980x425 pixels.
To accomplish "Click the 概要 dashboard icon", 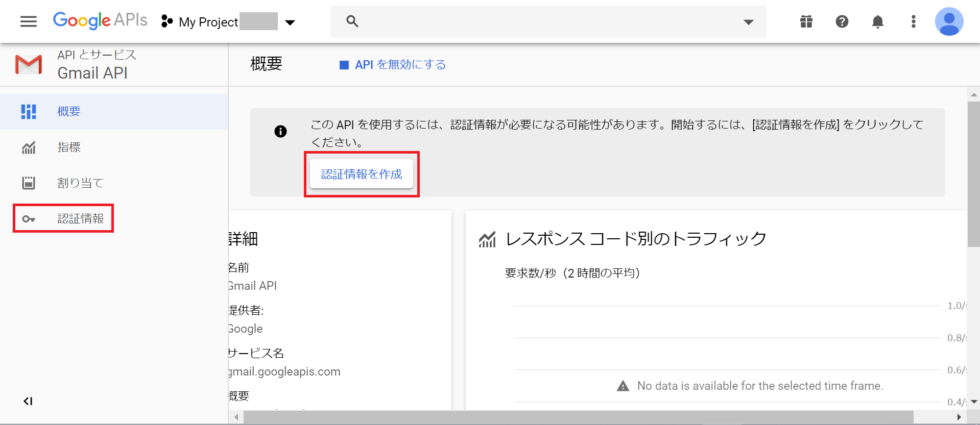I will pos(29,111).
